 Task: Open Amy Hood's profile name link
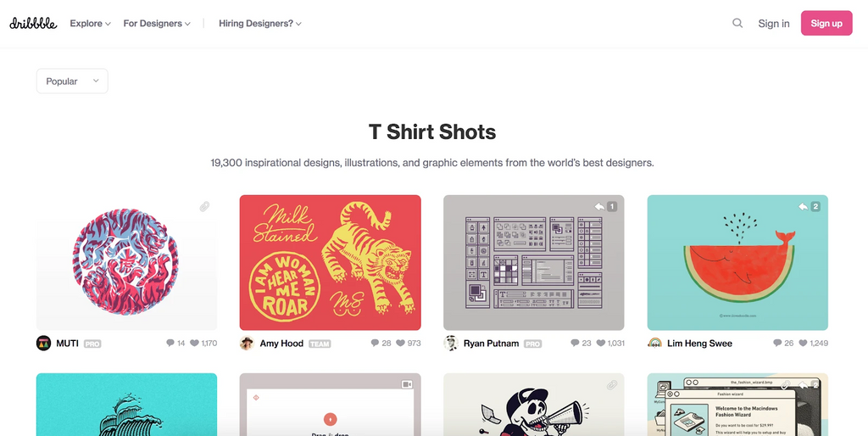pyautogui.click(x=281, y=344)
